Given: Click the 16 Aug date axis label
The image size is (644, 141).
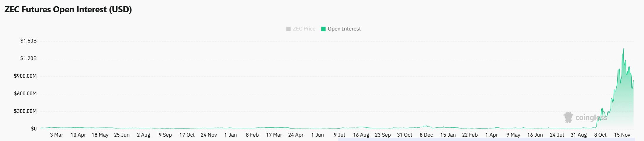Looking at the screenshot, I should 361,135.
